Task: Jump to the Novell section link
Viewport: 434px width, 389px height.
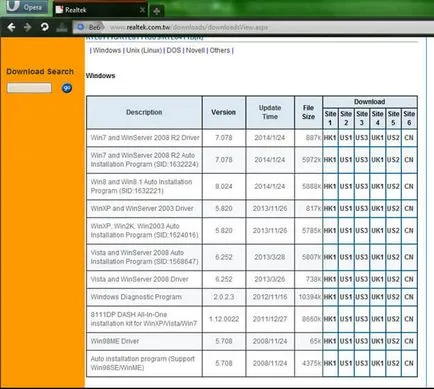Action: tap(195, 50)
